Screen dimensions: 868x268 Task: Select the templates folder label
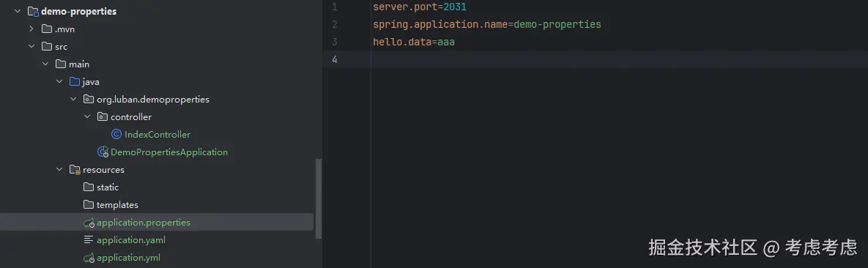tap(117, 205)
